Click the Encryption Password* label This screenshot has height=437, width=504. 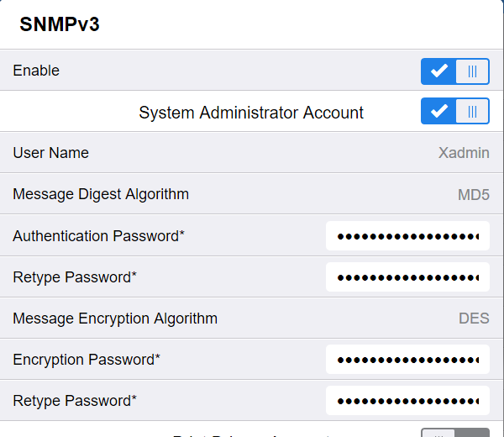click(87, 360)
